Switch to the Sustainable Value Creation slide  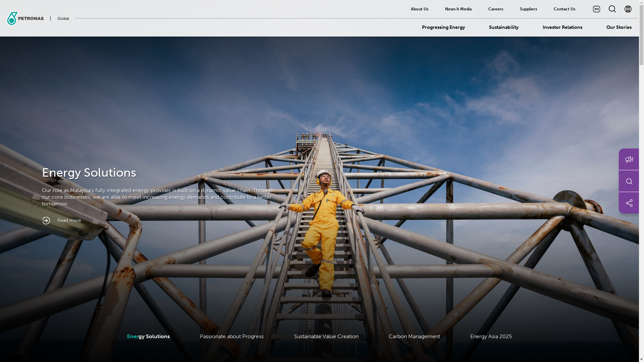tap(326, 336)
